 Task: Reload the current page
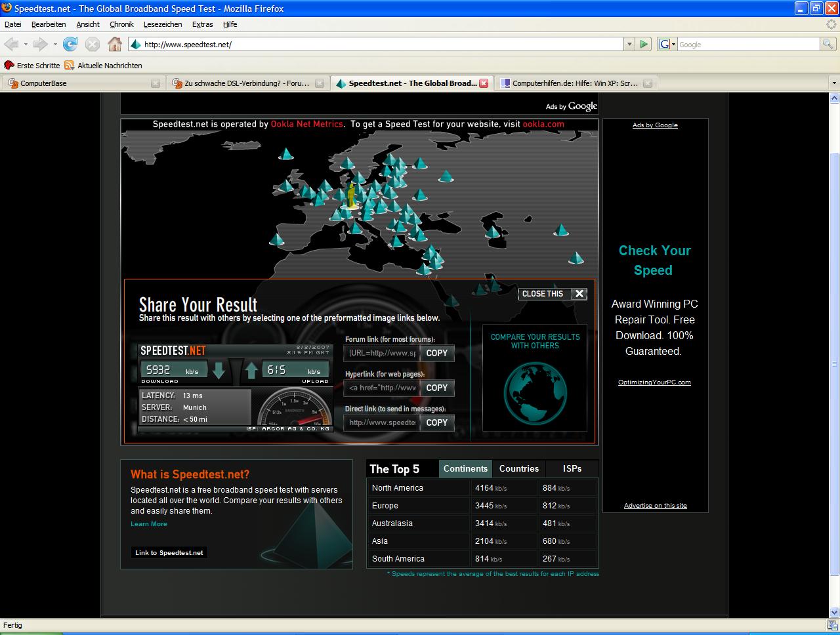[70, 44]
